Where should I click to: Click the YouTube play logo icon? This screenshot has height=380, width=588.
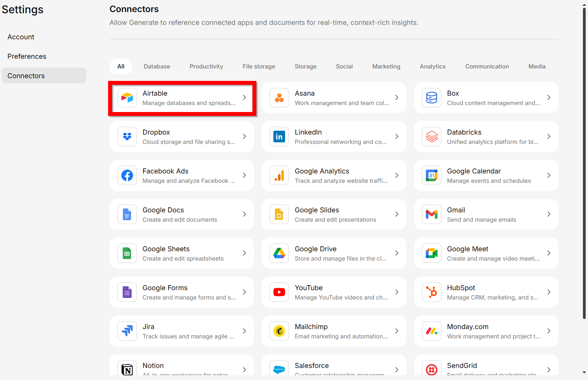point(279,292)
